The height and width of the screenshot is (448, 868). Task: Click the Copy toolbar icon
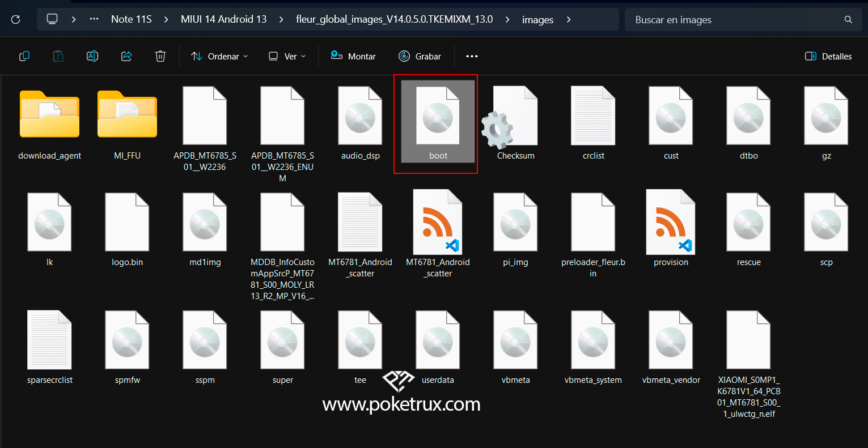(x=24, y=56)
